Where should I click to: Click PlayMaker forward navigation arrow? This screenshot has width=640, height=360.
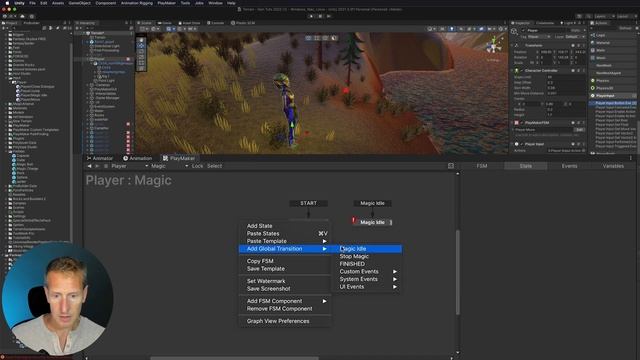[97, 166]
